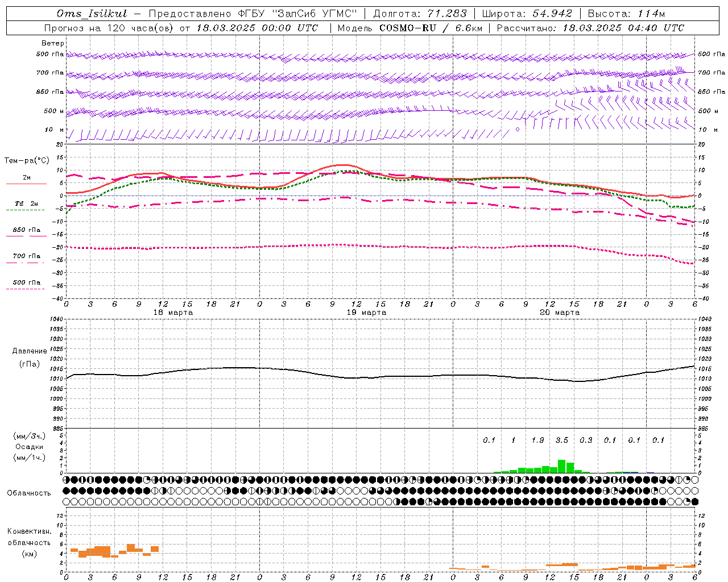728x582 pixels.
Task: Click the 2м temperature legend label
Action: 27,177
